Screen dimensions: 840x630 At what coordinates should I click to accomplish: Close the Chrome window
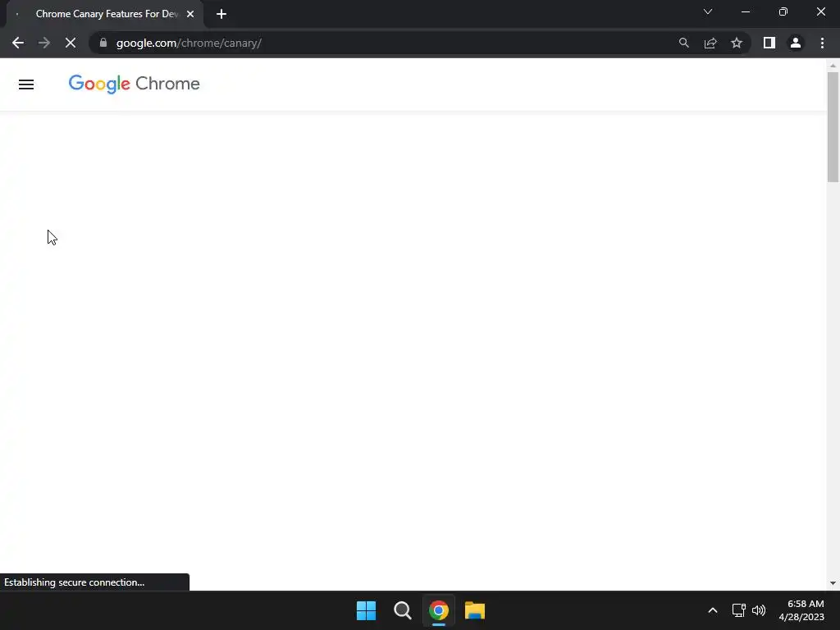[x=820, y=11]
